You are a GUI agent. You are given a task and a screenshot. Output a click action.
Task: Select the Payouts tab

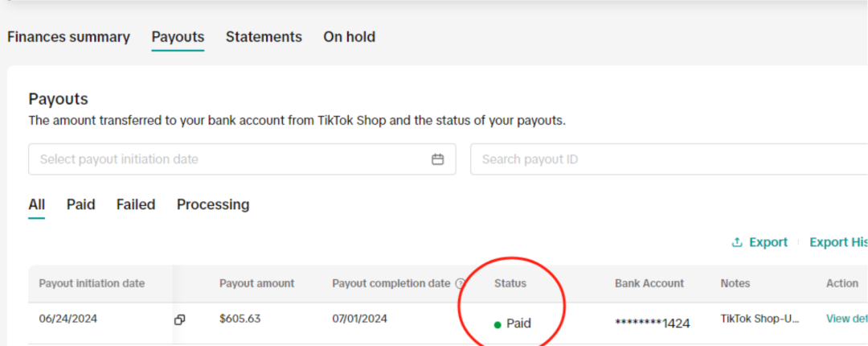coord(178,37)
